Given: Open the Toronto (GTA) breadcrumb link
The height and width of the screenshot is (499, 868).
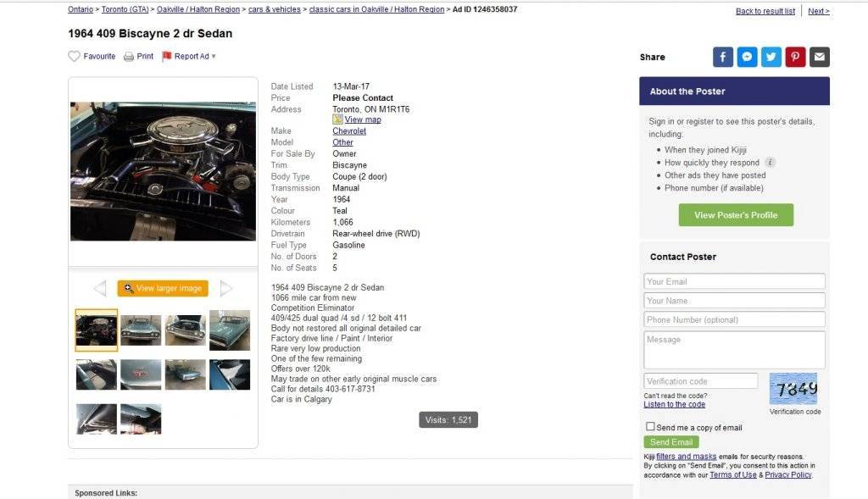Looking at the screenshot, I should [x=125, y=9].
